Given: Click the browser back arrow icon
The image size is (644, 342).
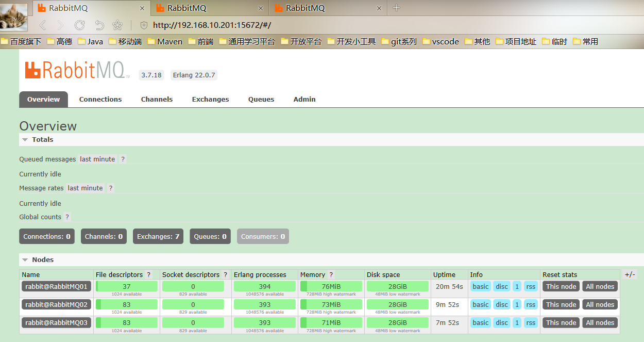Looking at the screenshot, I should tap(43, 25).
